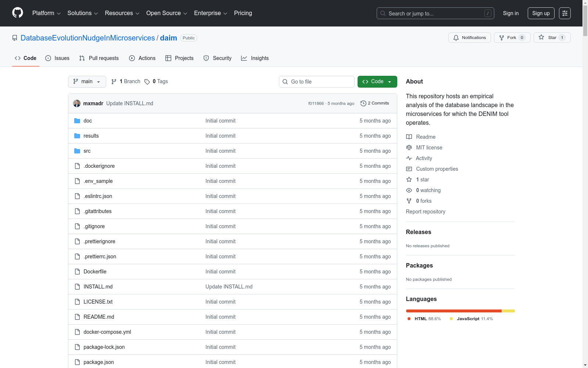Click the Notifications bell button
Image resolution: width=588 pixels, height=368 pixels.
pos(470,38)
